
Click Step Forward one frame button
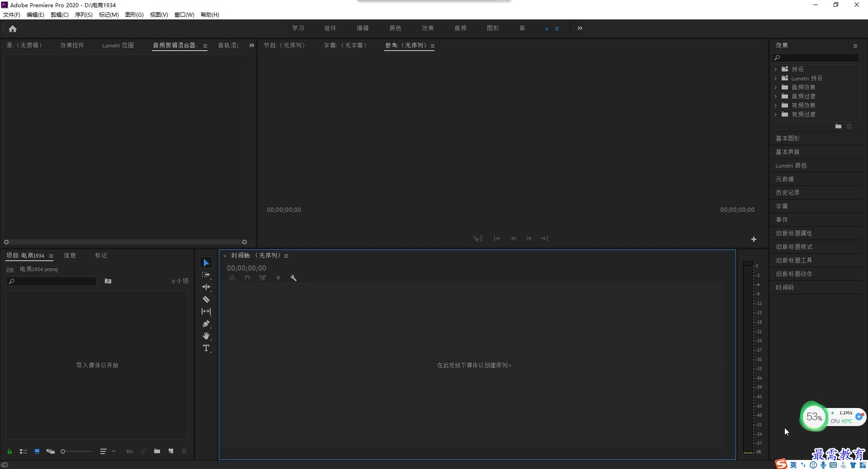pyautogui.click(x=529, y=238)
